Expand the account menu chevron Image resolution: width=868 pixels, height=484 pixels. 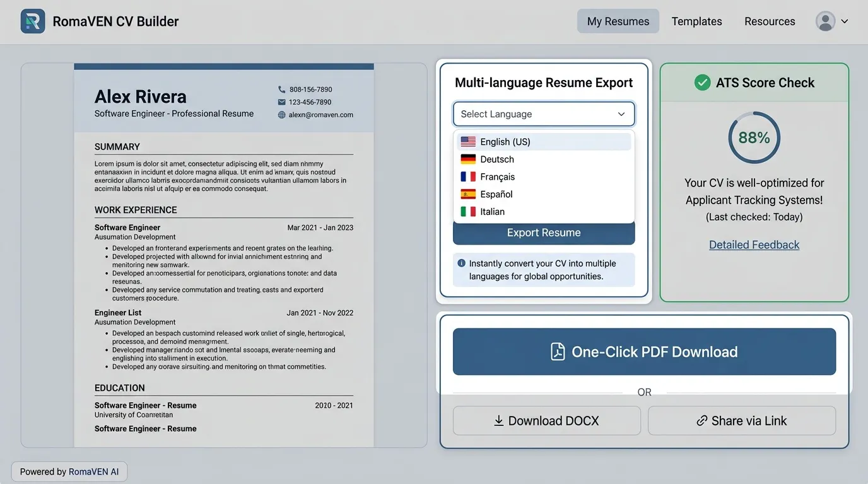(x=845, y=21)
